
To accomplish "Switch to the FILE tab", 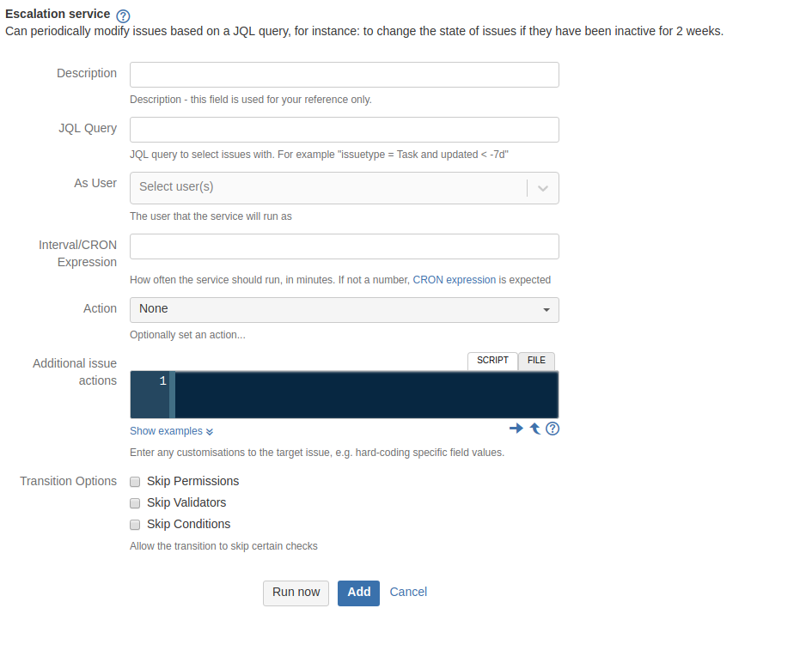I will (536, 361).
